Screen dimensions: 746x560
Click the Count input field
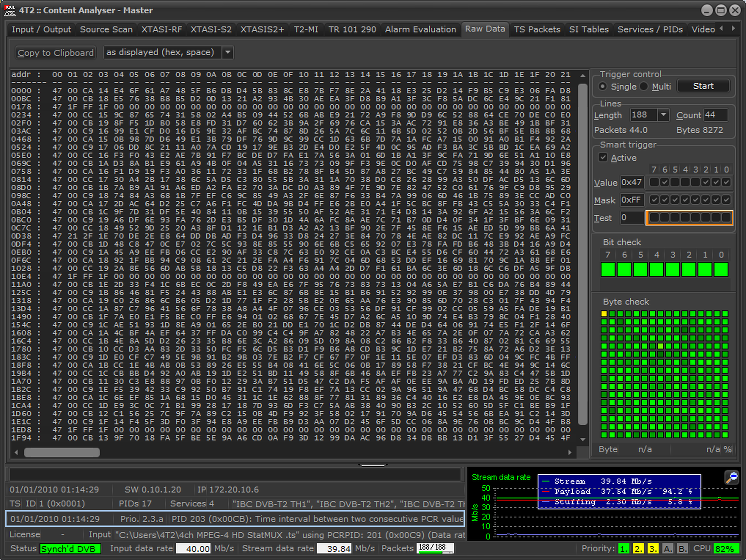click(x=716, y=115)
